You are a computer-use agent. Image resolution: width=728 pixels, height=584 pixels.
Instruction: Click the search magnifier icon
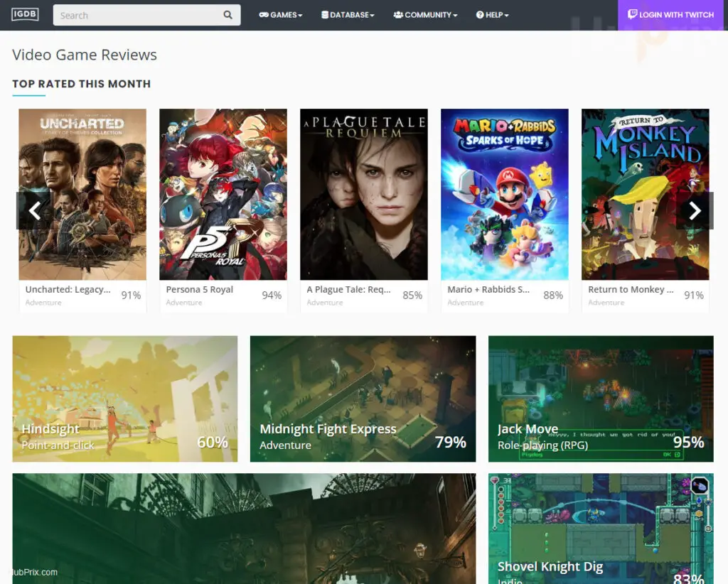coord(227,15)
